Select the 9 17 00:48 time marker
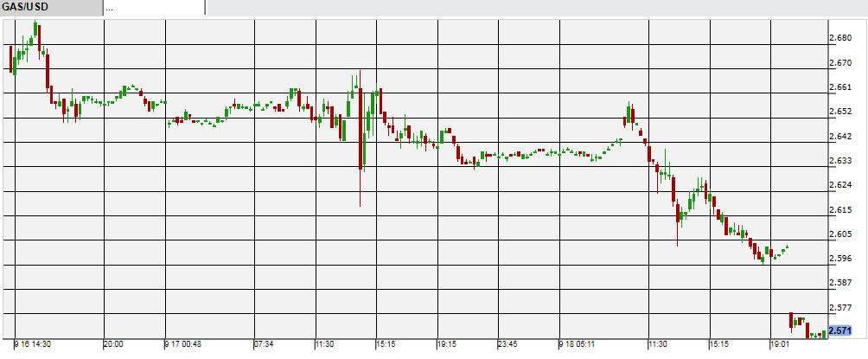Viewport: 868px width, 359px height. coord(184,343)
